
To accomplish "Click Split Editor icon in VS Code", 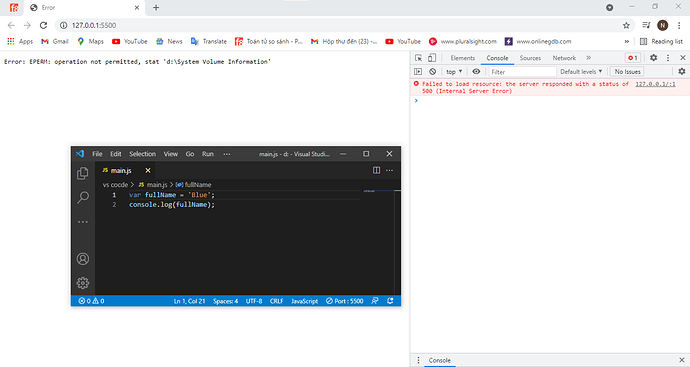I will pos(376,170).
